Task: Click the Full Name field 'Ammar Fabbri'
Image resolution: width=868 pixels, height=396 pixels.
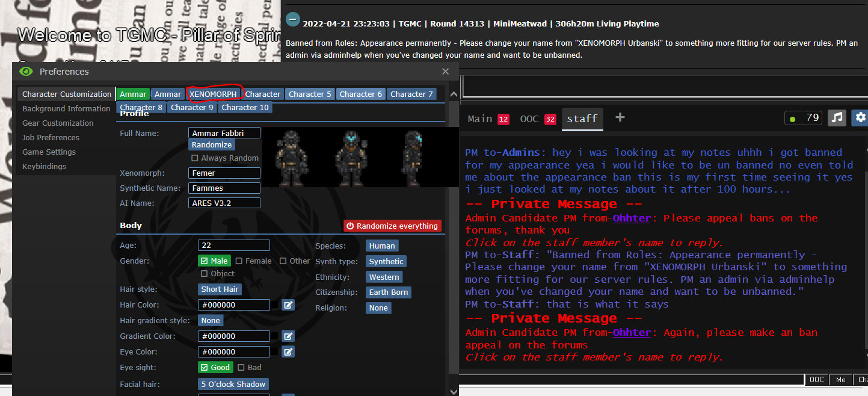Action: (224, 133)
